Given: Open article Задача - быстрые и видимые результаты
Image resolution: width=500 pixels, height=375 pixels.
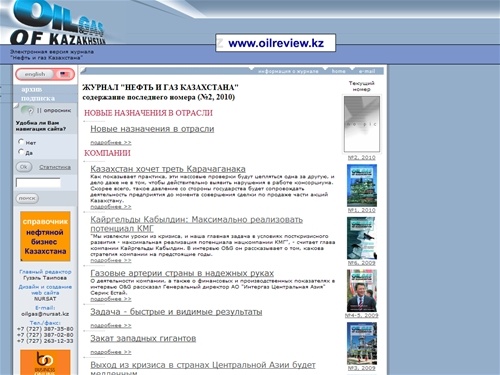Looking at the screenshot, I should pos(176,312).
